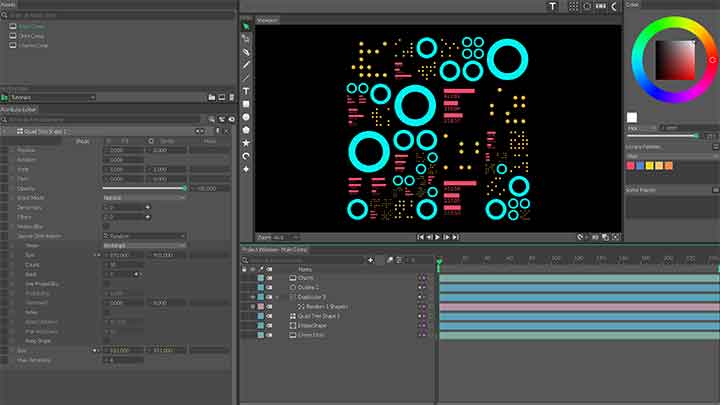This screenshot has height=405, width=720.
Task: Click the leftmost icon at viewport bottom-right
Action: [580, 237]
